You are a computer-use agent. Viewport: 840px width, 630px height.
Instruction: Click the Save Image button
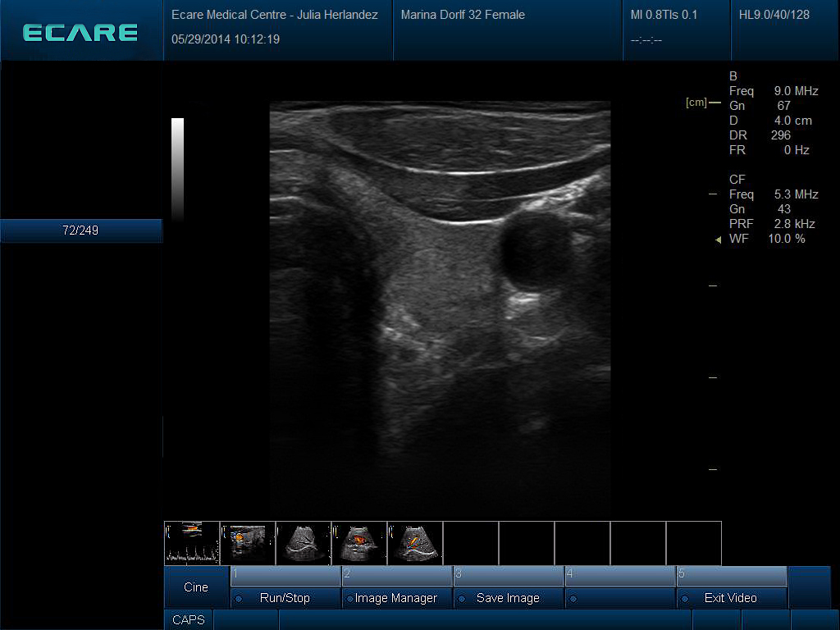[509, 598]
